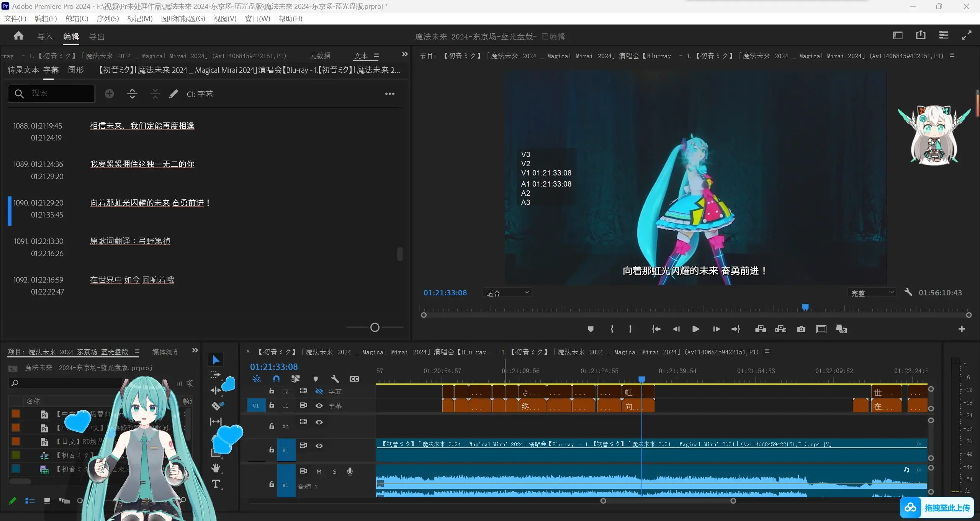Add new caption segment plus icon
This screenshot has height=521, width=980.
coord(109,94)
